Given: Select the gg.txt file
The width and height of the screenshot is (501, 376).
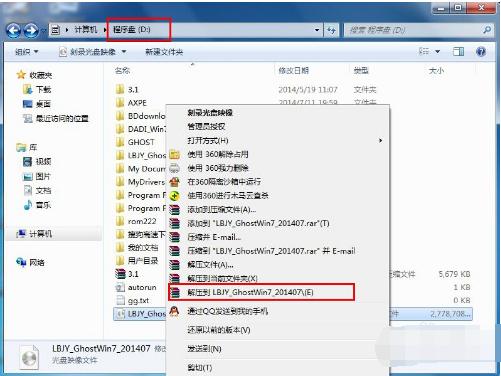Looking at the screenshot, I should 132,300.
